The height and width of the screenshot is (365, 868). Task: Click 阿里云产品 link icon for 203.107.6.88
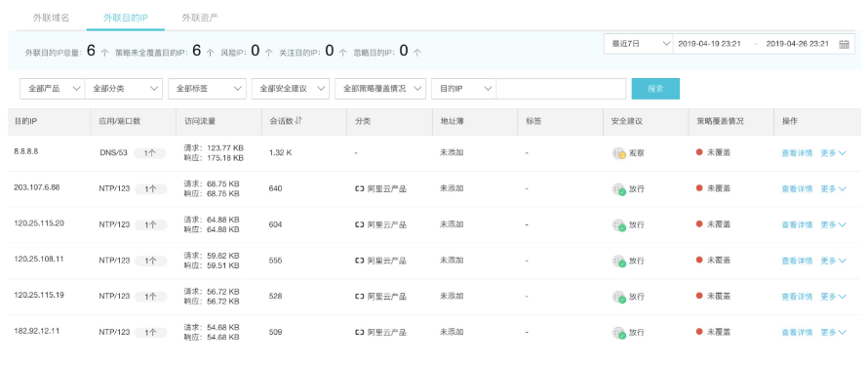(359, 189)
